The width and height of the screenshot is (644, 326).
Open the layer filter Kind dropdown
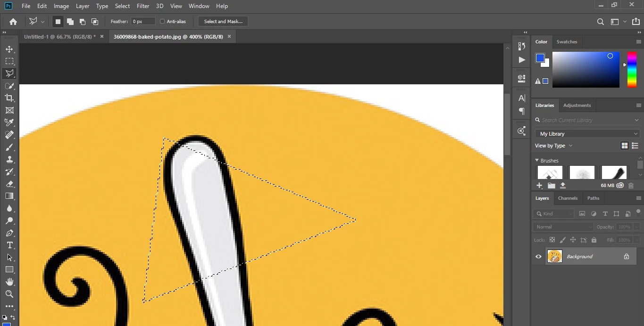click(554, 213)
